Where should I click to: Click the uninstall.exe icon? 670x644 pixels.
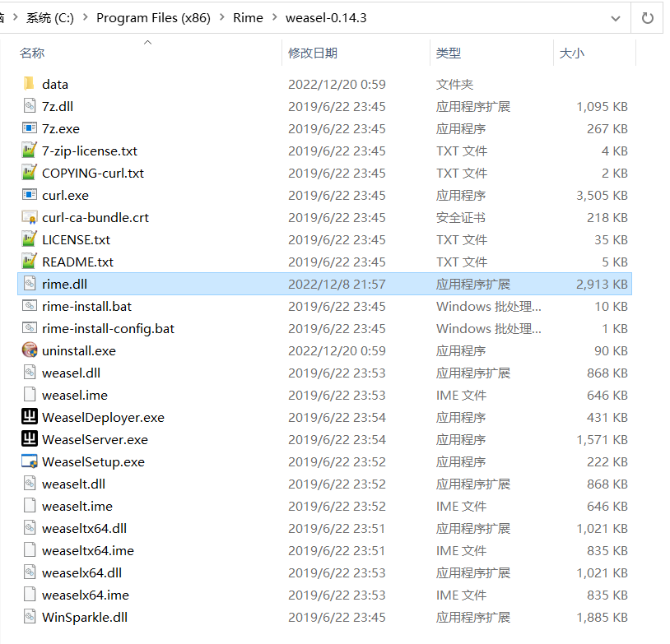[29, 350]
